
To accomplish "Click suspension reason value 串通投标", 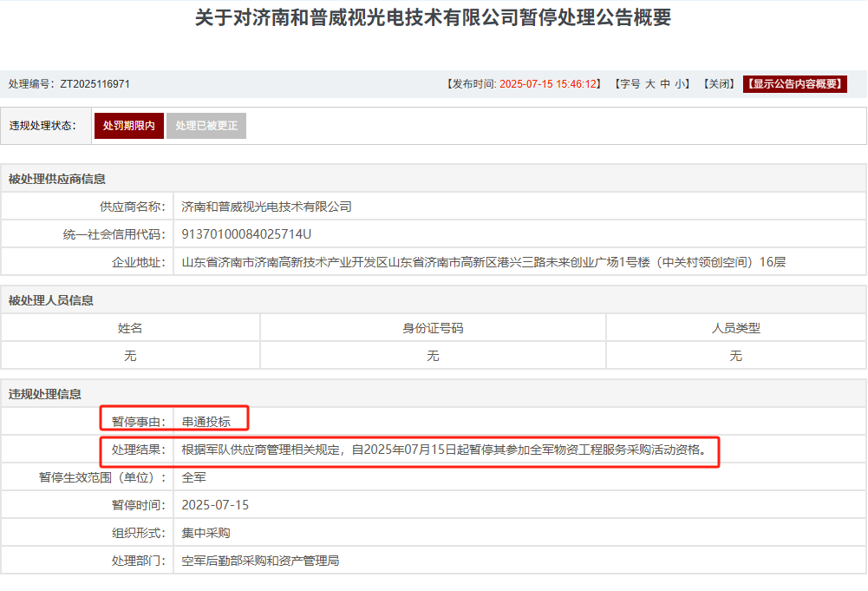I will click(206, 422).
